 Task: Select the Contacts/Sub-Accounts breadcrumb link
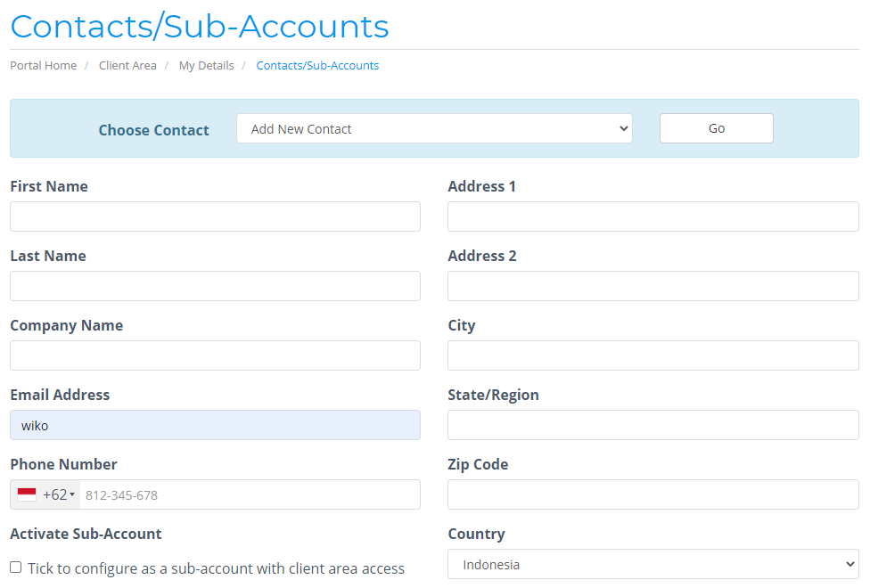pos(317,65)
